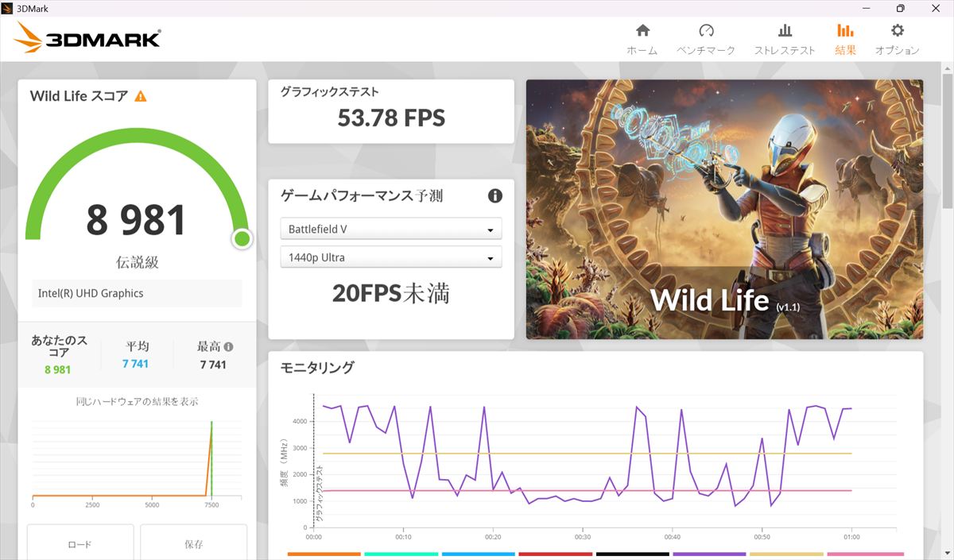The image size is (954, 560).
Task: Click the モニタリング section heading
Action: pos(317,367)
